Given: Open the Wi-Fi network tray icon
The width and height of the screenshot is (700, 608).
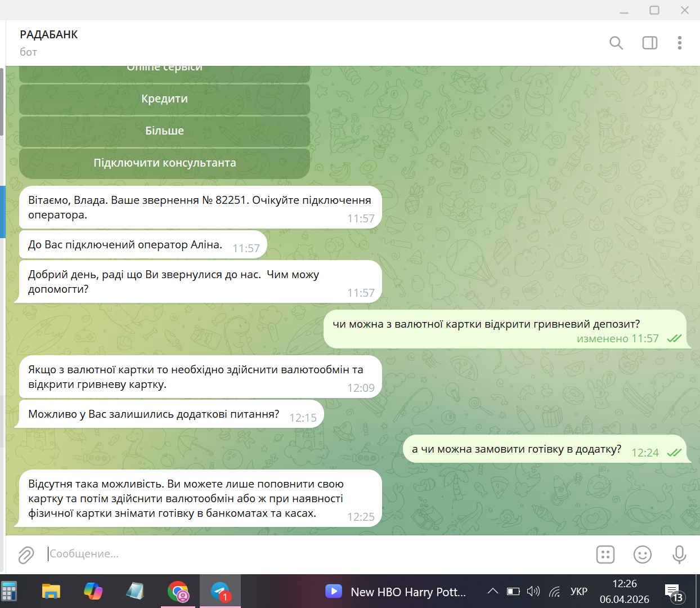Looking at the screenshot, I should (x=555, y=592).
